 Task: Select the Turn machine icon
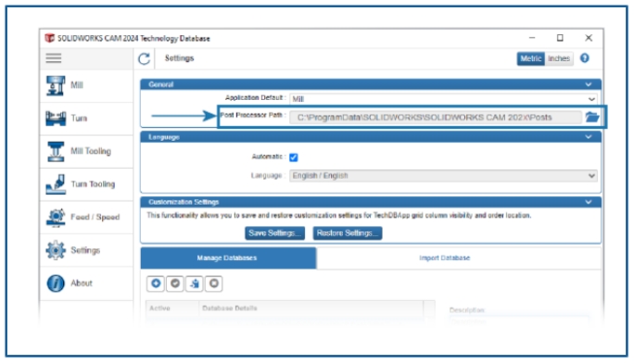click(x=56, y=119)
